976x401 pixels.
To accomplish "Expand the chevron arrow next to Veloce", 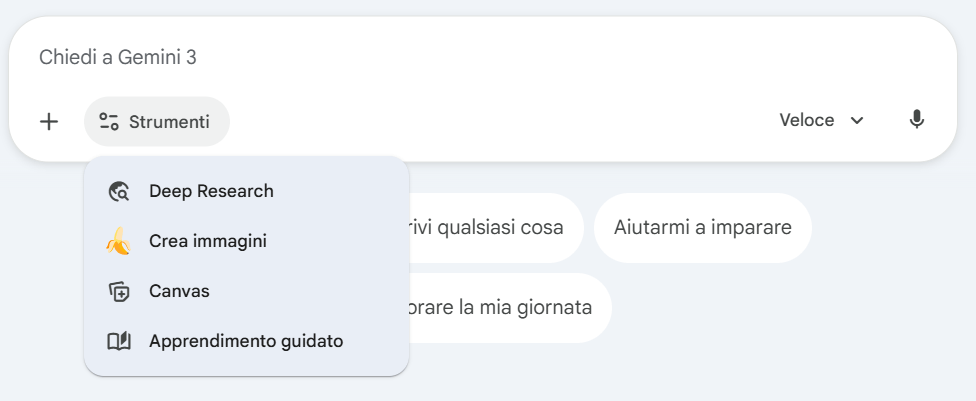I will point(857,121).
